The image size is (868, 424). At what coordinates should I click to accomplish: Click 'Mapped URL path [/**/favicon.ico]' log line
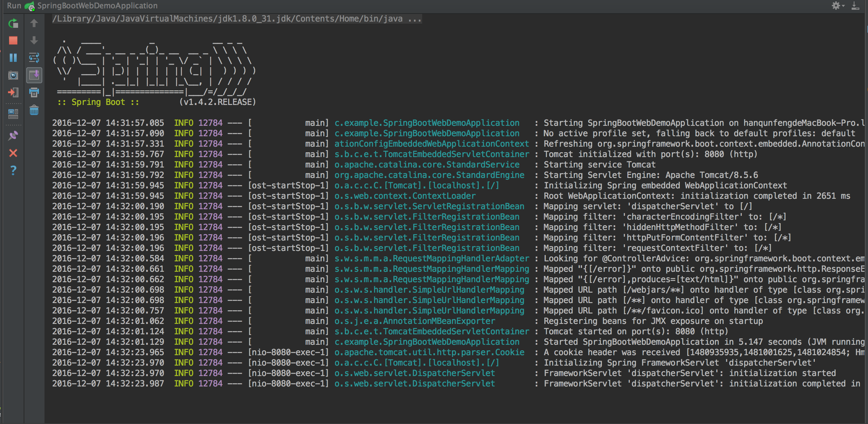pos(704,311)
